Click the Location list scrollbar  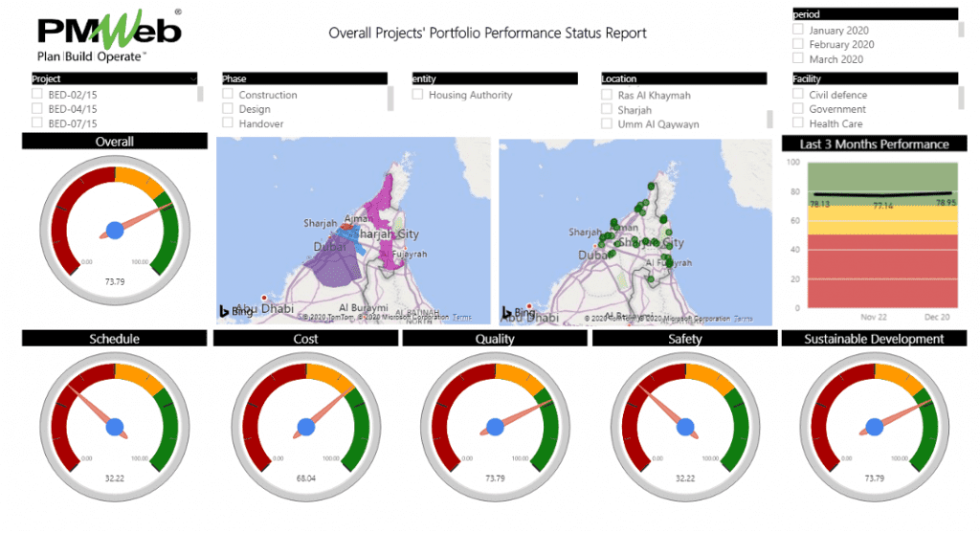[770, 119]
